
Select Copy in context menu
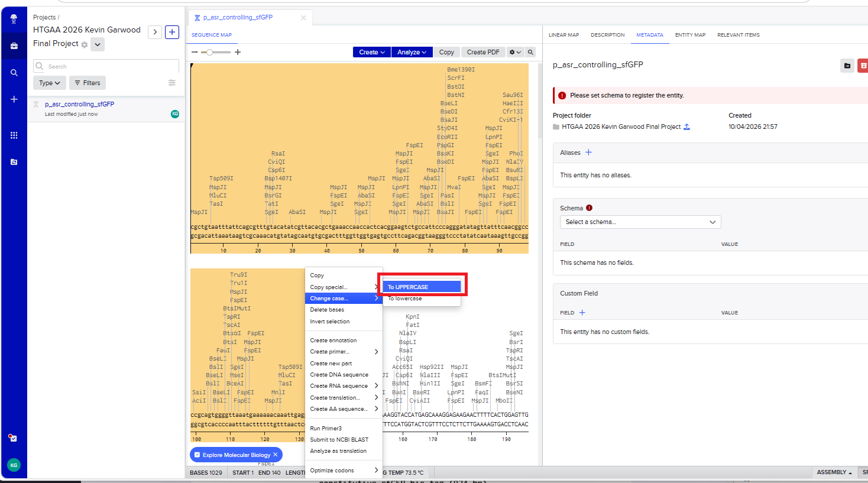pyautogui.click(x=344, y=275)
